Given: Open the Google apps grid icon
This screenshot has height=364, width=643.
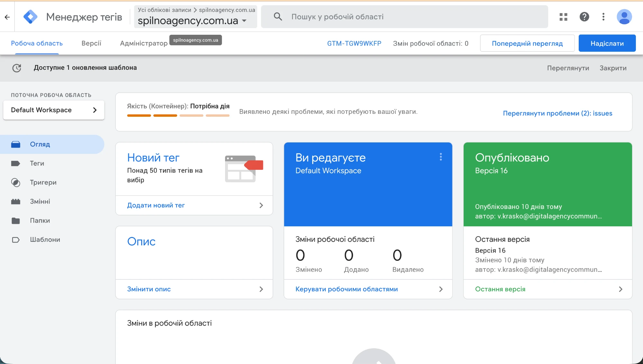Looking at the screenshot, I should pos(564,17).
